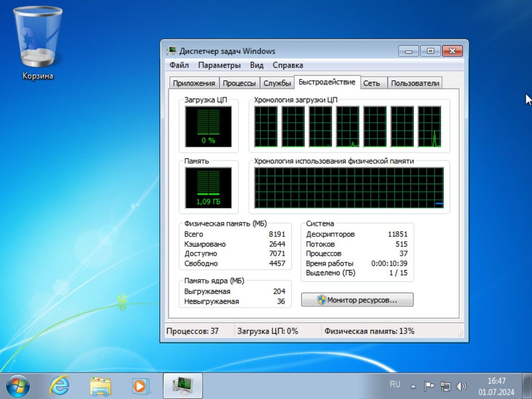
Task: Switch to the Процессы tab
Action: pos(239,83)
